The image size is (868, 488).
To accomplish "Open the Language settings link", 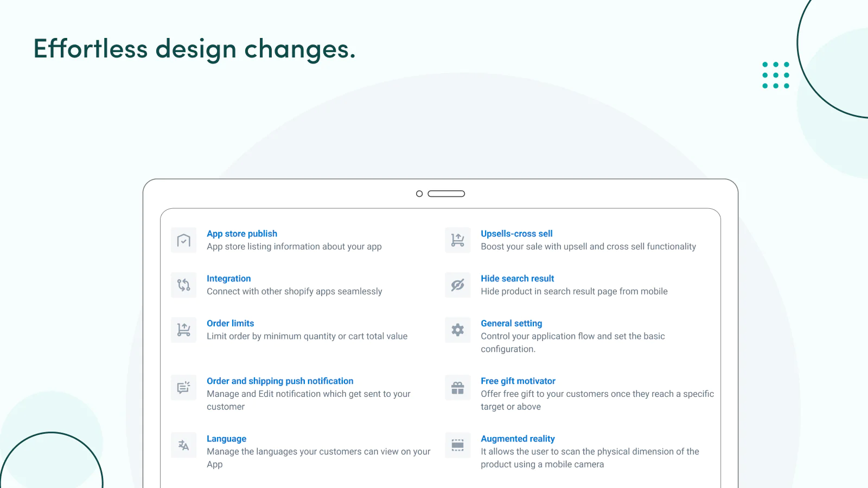I will (x=226, y=439).
